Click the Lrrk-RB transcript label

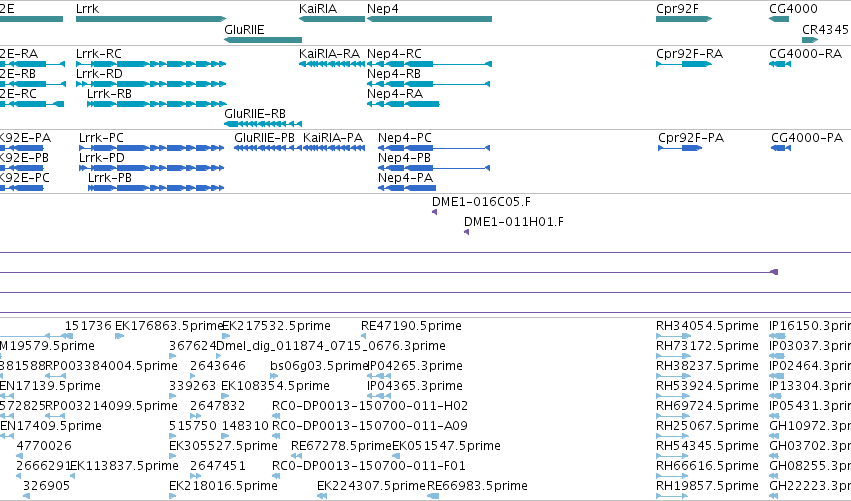tap(109, 94)
